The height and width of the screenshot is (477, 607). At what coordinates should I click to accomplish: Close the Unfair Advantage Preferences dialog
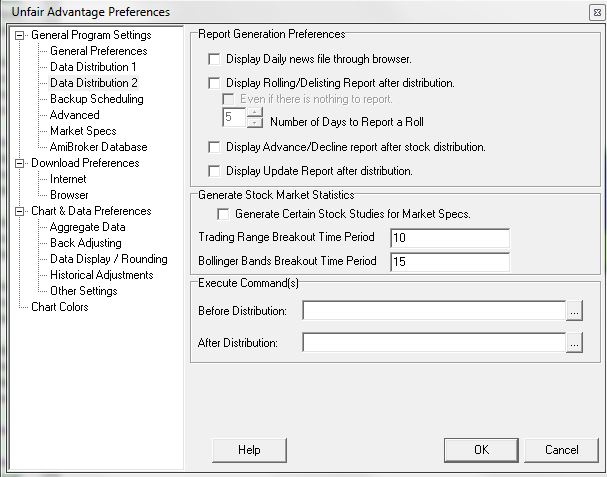click(597, 13)
